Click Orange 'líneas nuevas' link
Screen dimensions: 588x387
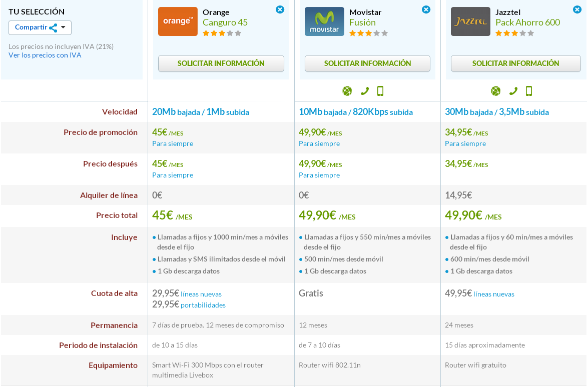point(201,294)
